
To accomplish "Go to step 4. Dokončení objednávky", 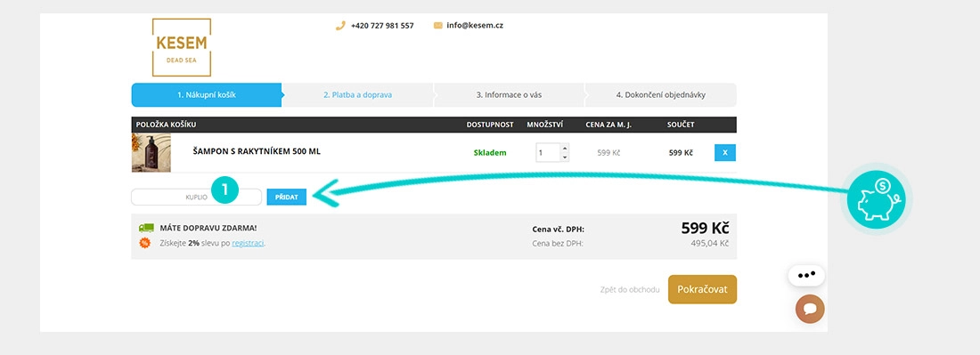I will pos(661,95).
